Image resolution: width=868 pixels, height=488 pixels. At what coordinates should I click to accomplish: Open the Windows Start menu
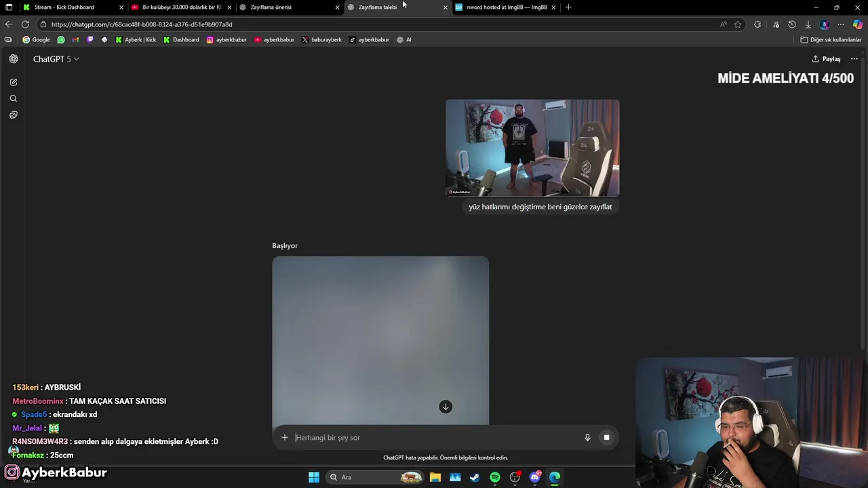point(314,477)
